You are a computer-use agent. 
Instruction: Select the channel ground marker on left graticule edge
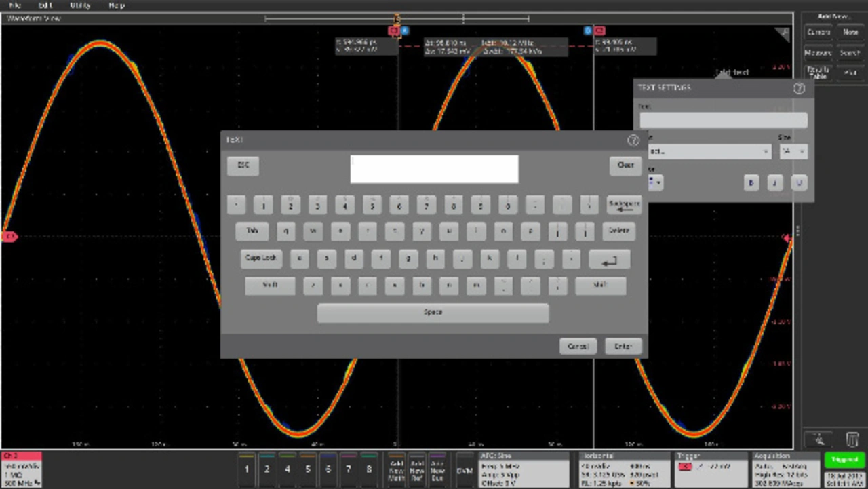point(9,237)
